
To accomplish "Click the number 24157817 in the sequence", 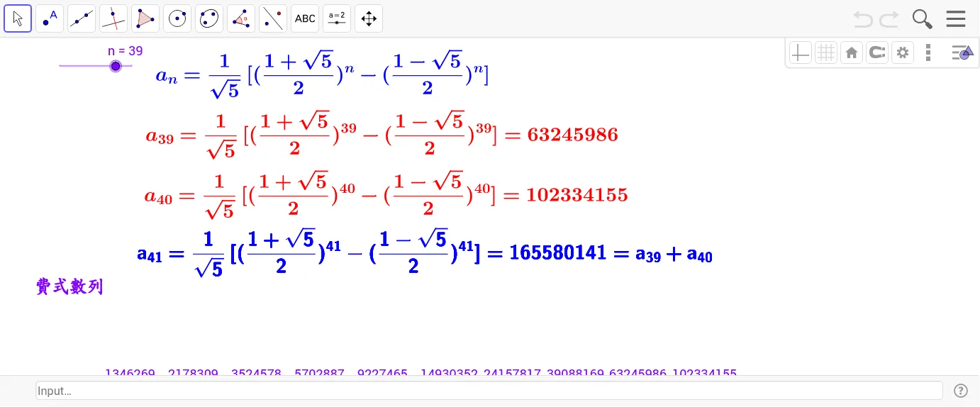I will (x=511, y=372).
